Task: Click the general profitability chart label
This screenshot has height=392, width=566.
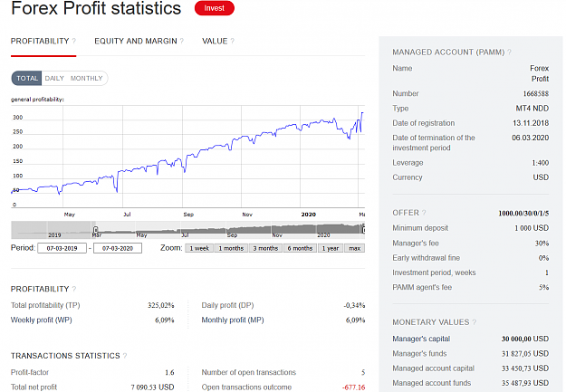Action: 37,100
